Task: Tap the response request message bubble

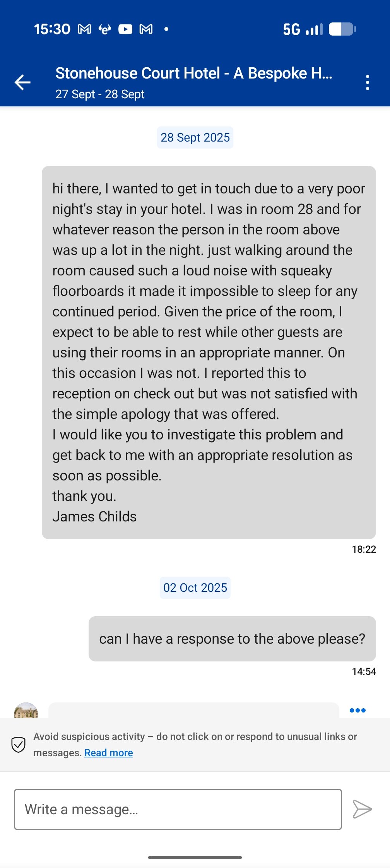Action: [x=232, y=639]
